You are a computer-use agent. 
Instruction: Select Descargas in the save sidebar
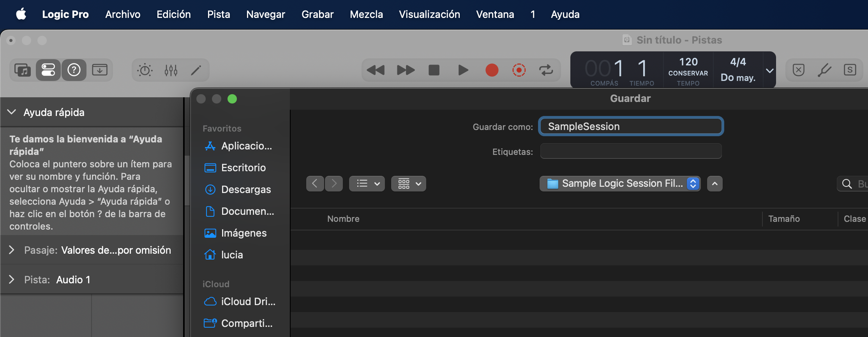point(245,190)
